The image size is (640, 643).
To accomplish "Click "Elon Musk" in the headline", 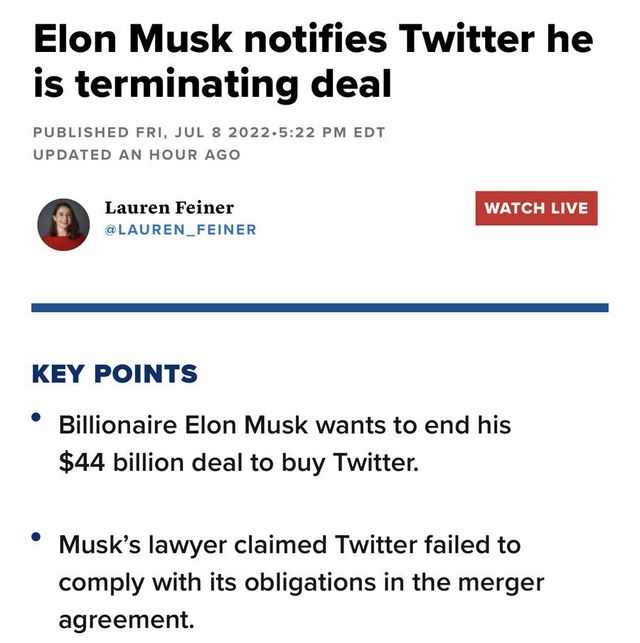I will click(133, 39).
